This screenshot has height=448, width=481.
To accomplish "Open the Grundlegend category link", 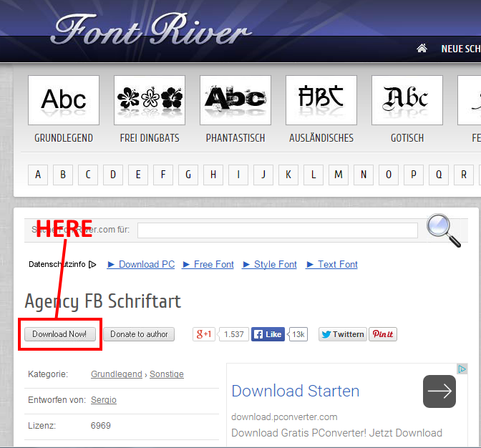I will click(x=117, y=374).
